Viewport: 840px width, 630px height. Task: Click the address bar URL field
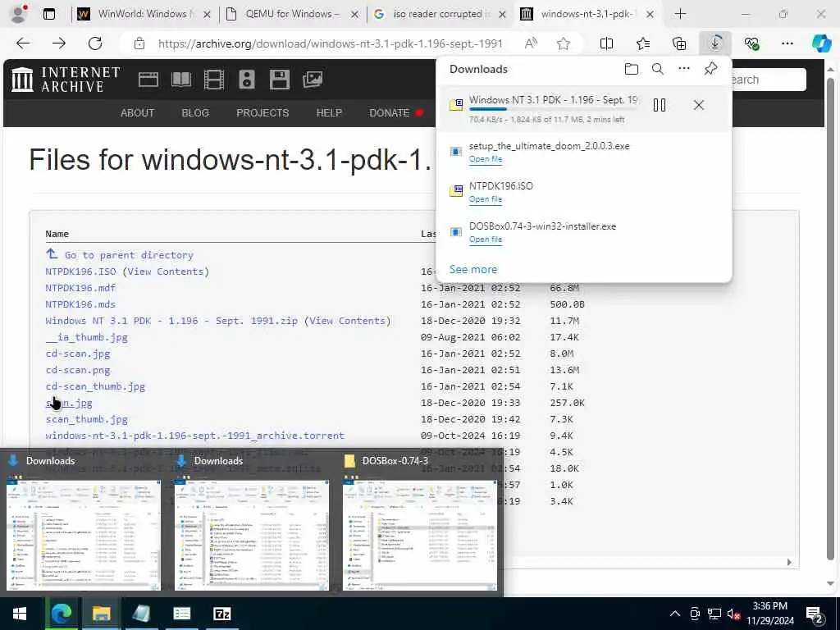coord(330,43)
